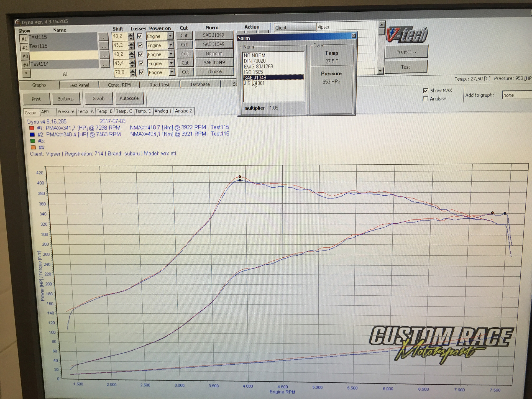Switch to the Road Test tab
Viewport: 532px width, 399px height.
[159, 85]
